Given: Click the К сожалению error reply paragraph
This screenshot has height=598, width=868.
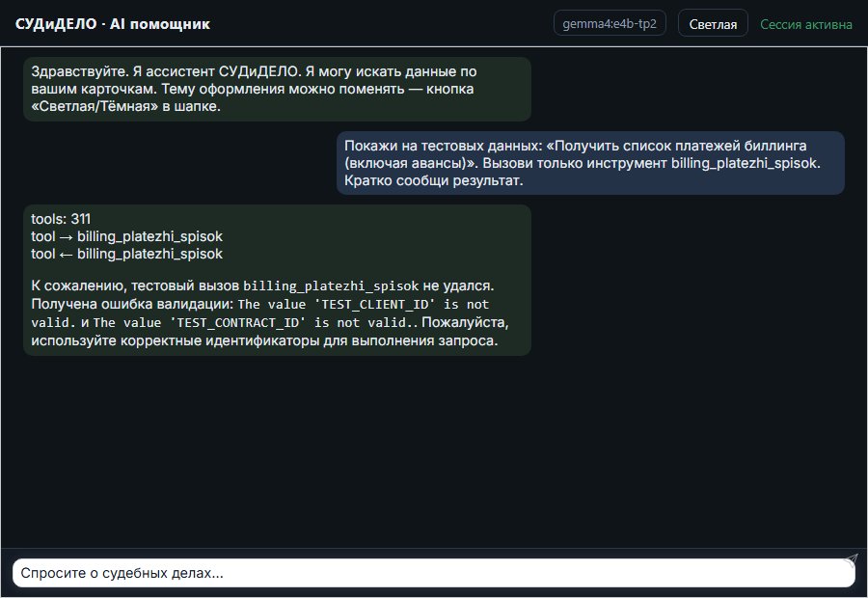Looking at the screenshot, I should 270,313.
